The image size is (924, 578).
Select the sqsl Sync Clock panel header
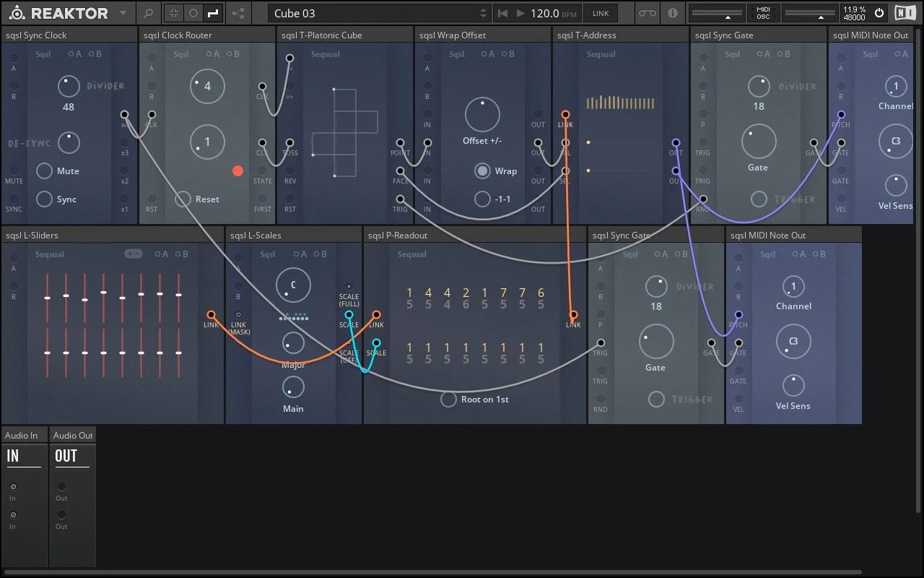pos(69,35)
